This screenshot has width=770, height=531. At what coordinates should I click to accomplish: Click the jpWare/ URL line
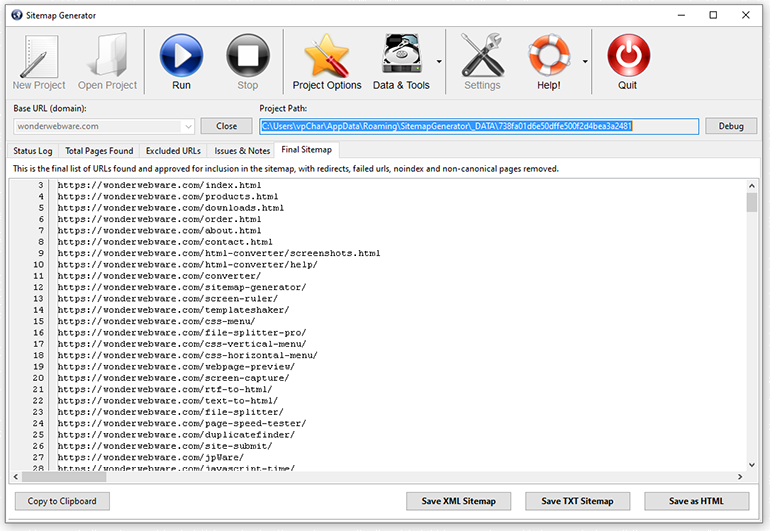[x=151, y=457]
